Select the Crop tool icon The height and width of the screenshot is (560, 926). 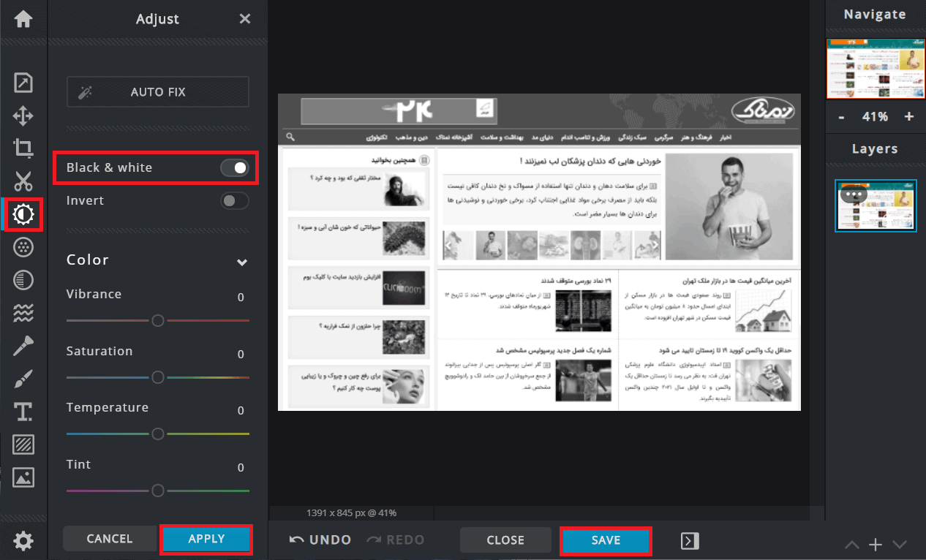[23, 148]
